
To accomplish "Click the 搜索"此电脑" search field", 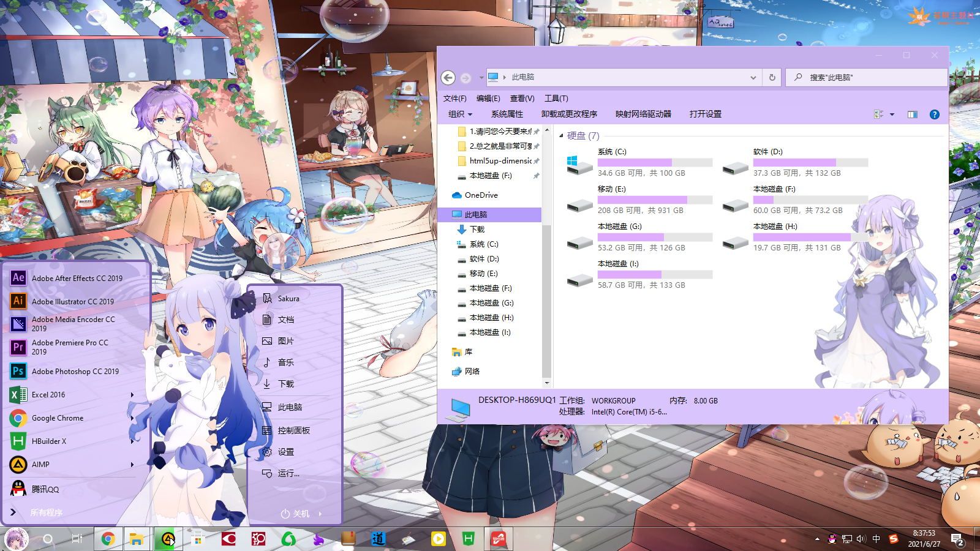I will (x=866, y=78).
